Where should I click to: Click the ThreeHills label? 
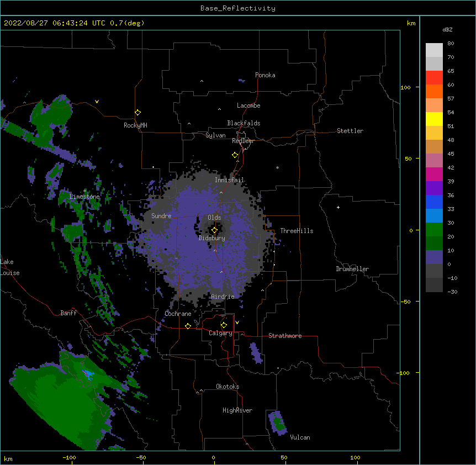[297, 231]
